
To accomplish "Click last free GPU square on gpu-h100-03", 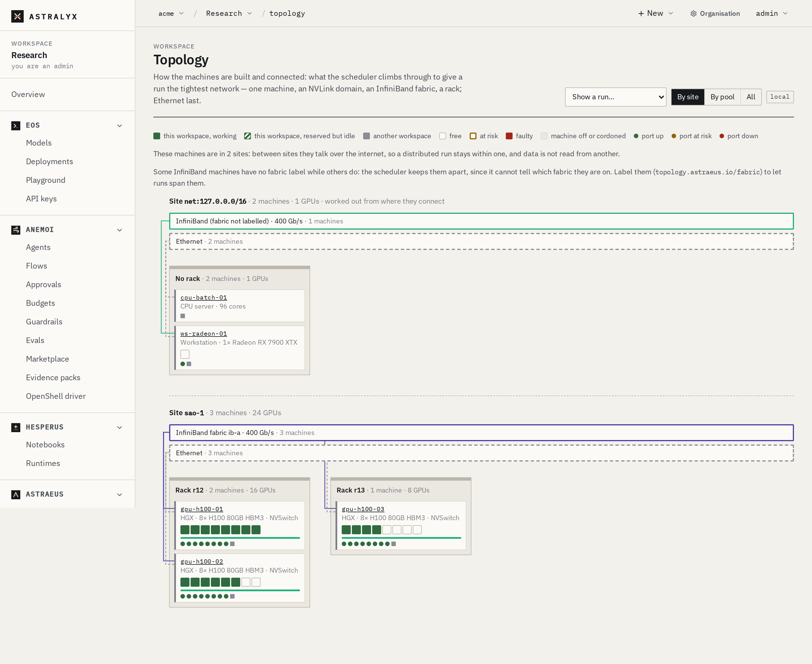I will [x=417, y=530].
